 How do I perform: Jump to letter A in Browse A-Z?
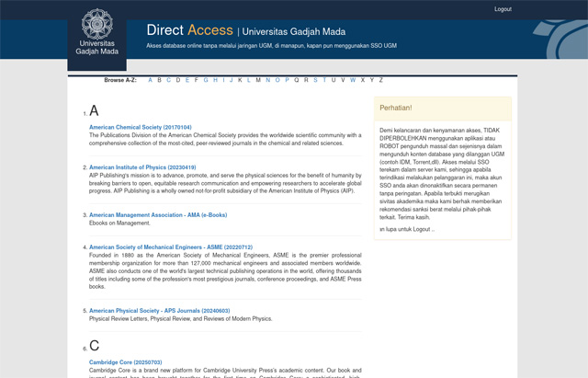tap(150, 80)
